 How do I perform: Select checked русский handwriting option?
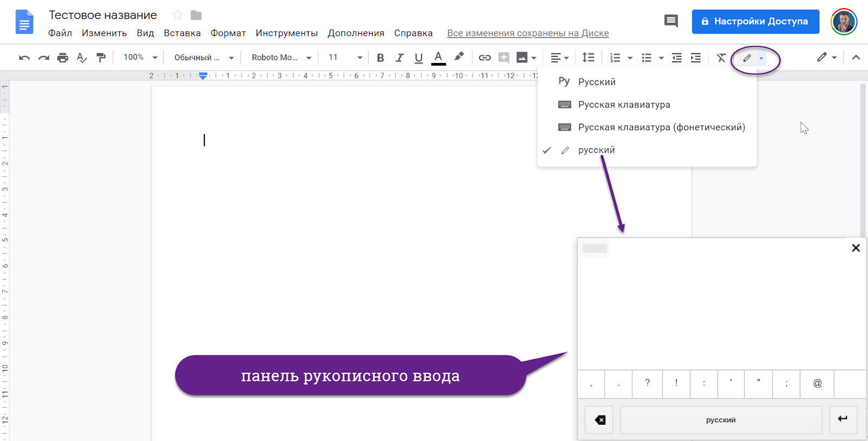pos(647,150)
